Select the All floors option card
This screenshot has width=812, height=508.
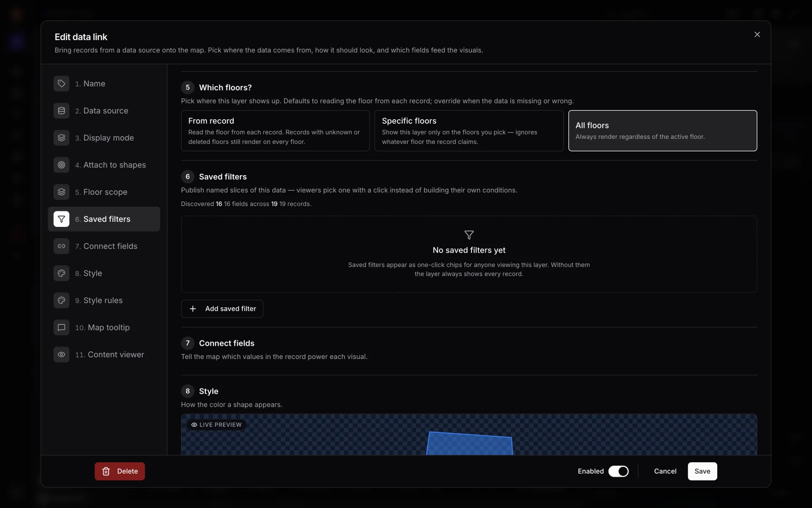coord(662,130)
